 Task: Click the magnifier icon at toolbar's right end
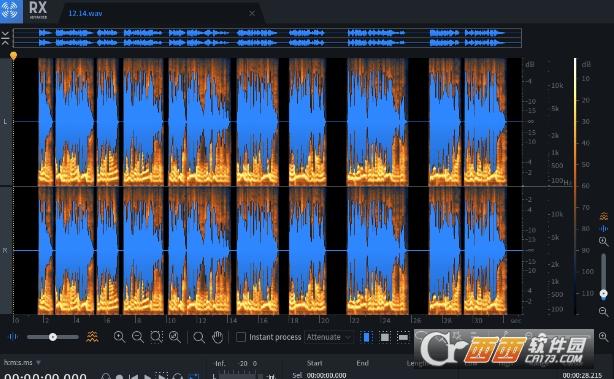pos(603,337)
